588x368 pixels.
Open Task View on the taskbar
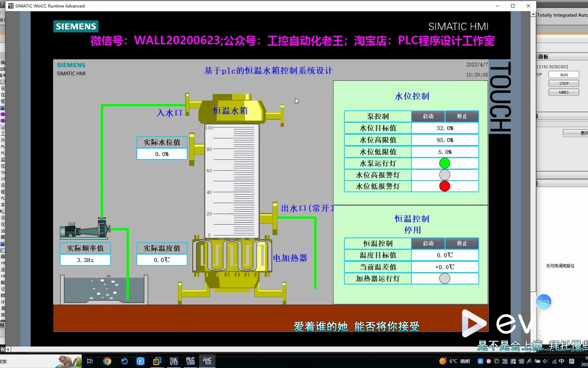(90, 361)
